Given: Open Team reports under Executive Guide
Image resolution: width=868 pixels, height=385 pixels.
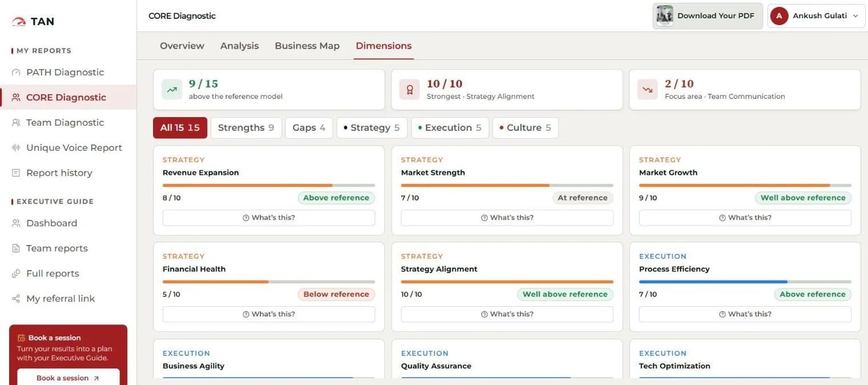Looking at the screenshot, I should 68,248.
